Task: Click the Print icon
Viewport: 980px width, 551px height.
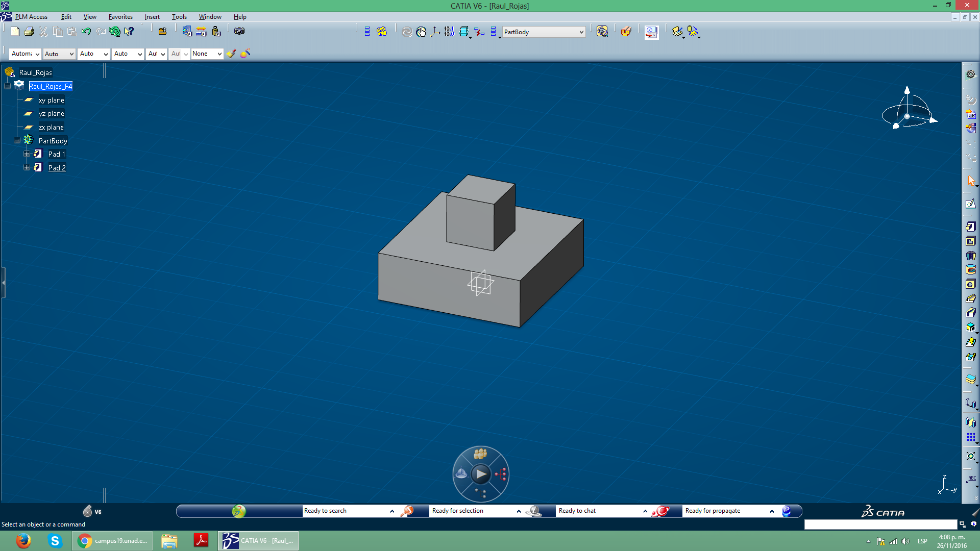Action: 29,32
